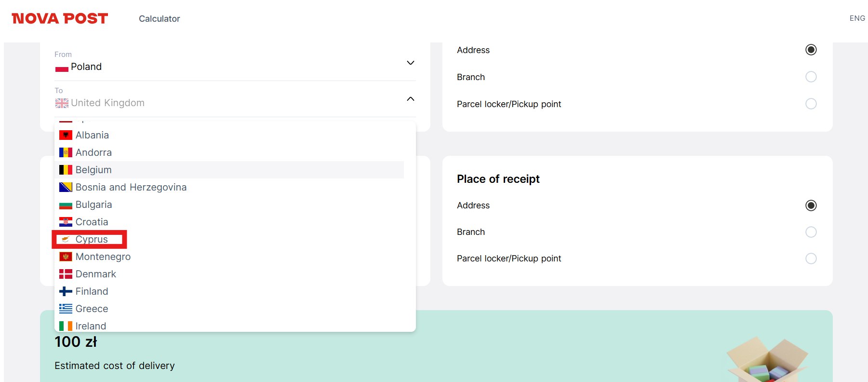This screenshot has height=382, width=868.
Task: Collapse the To country dropdown
Action: [x=410, y=99]
